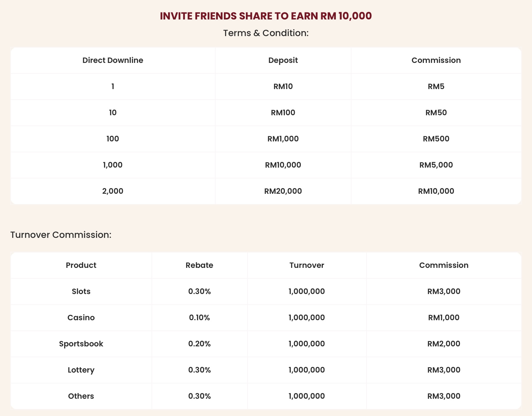
Task: Click the 'Terms & Condition:' subtitle
Action: (x=266, y=33)
